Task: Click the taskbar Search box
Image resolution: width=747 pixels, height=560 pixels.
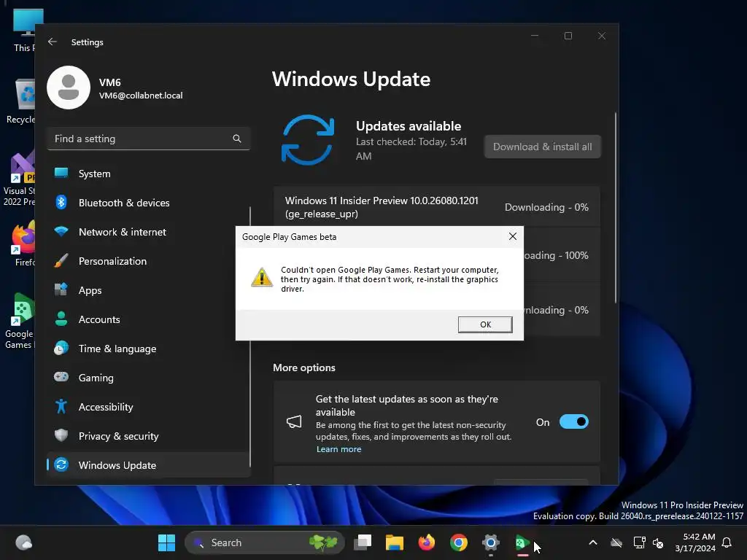Action: (264, 542)
